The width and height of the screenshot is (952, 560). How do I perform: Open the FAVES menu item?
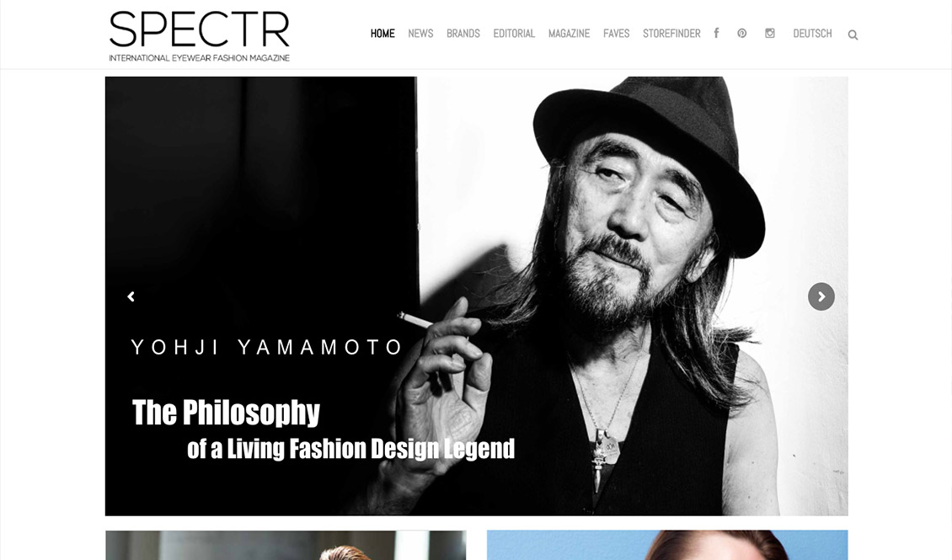pos(616,34)
